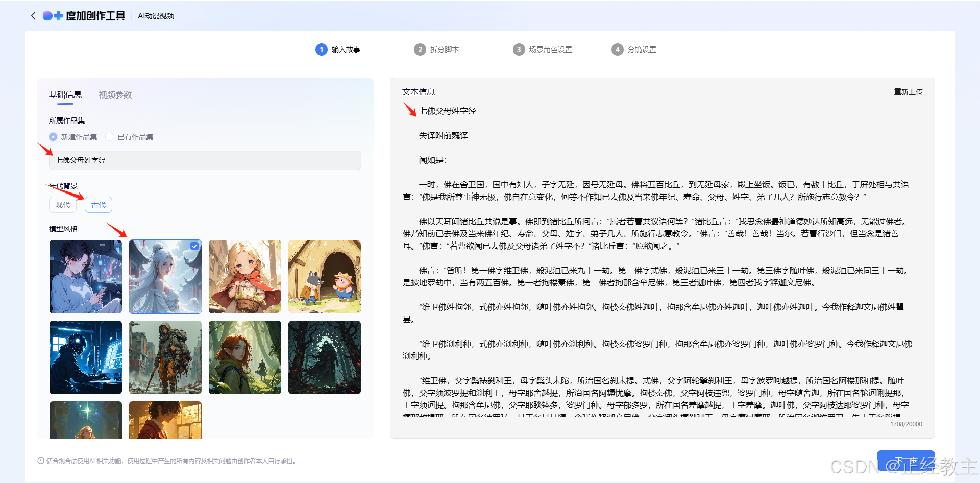Click the 失译附前魏译 line in the text
Screen dimensions: 980x483
[x=444, y=136]
